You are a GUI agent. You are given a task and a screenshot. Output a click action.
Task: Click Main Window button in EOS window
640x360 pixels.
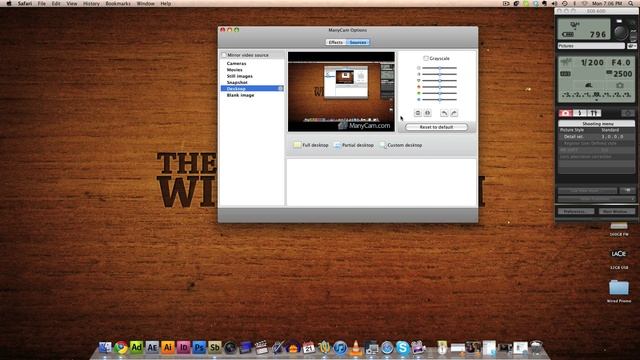(616, 211)
